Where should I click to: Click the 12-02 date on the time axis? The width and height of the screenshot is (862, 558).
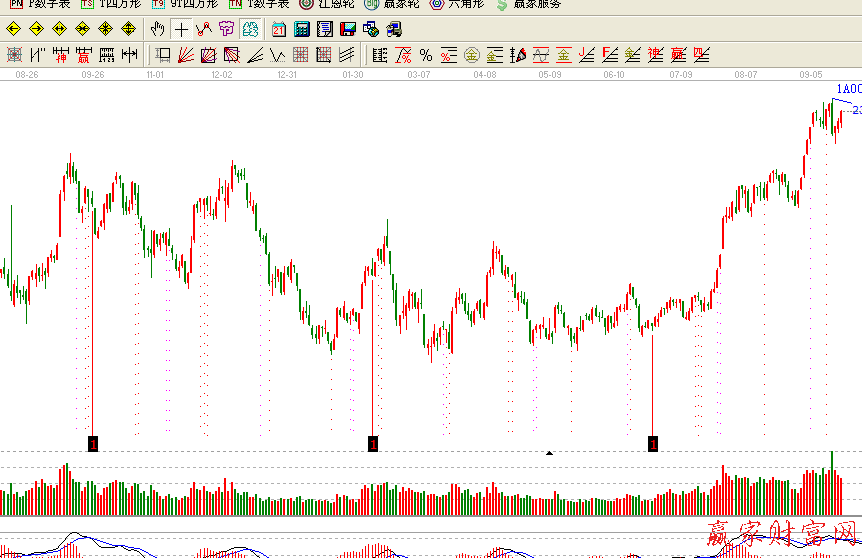222,75
